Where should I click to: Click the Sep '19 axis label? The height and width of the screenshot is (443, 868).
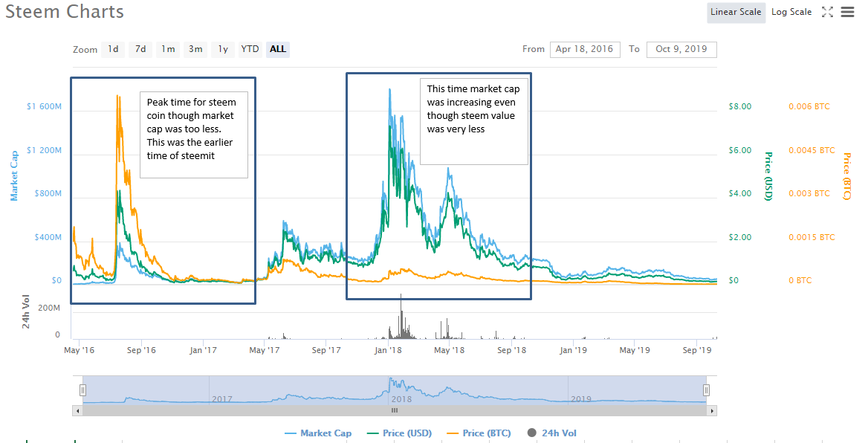click(697, 350)
